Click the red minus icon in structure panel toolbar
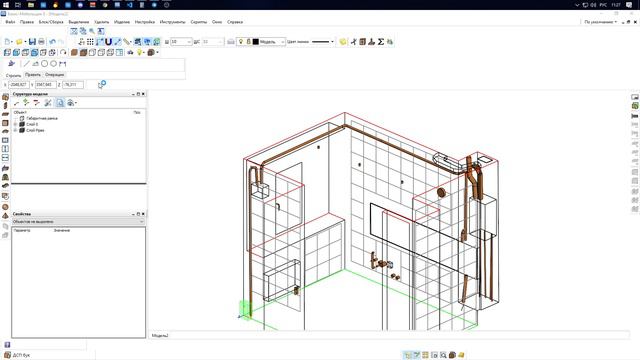 pyautogui.click(x=36, y=102)
